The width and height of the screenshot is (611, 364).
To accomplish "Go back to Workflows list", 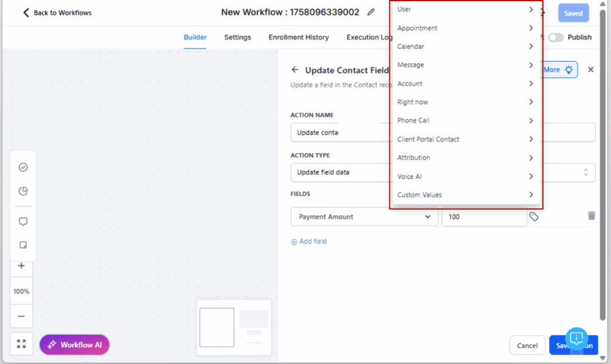I will 57,13.
